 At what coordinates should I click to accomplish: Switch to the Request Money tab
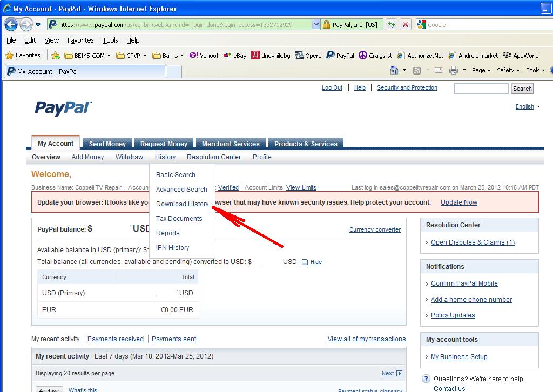(164, 144)
